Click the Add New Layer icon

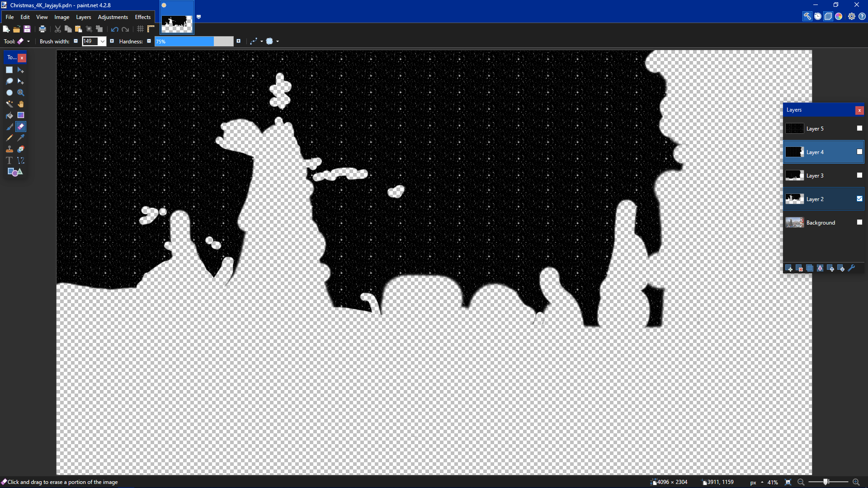(789, 268)
